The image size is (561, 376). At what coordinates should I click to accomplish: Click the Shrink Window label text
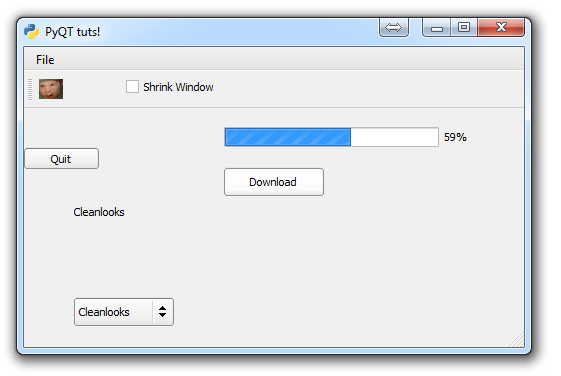click(178, 87)
